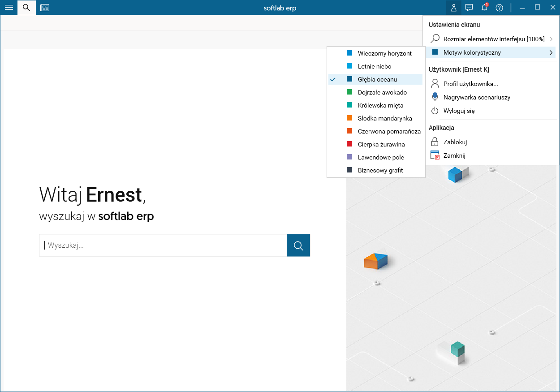This screenshot has width=560, height=392.
Task: Open Rozmiar elementów interfejsu [100%] entry
Action: [491, 39]
